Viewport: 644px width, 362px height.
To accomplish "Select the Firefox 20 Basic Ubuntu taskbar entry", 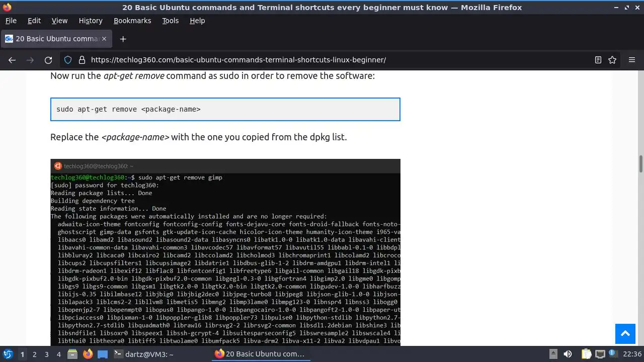I will tap(261, 354).
